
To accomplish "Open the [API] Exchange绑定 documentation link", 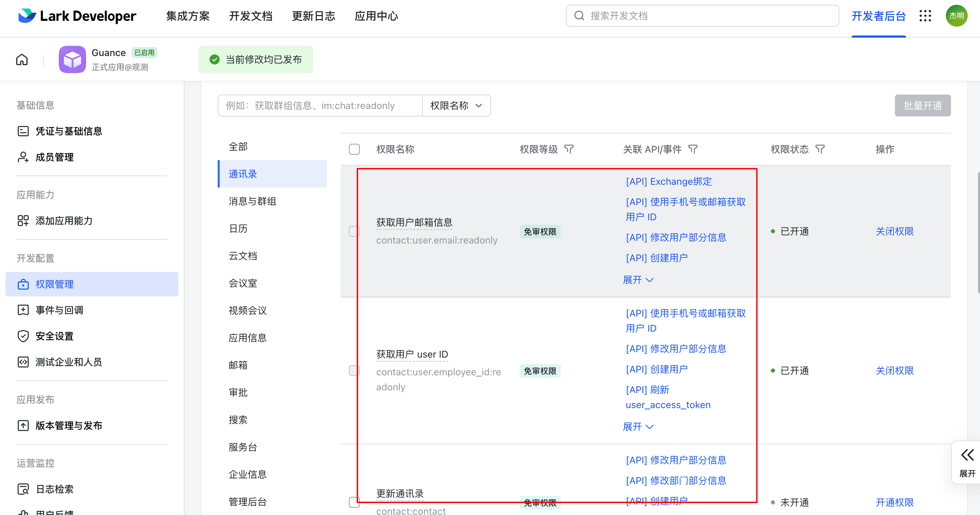I will tap(668, 181).
